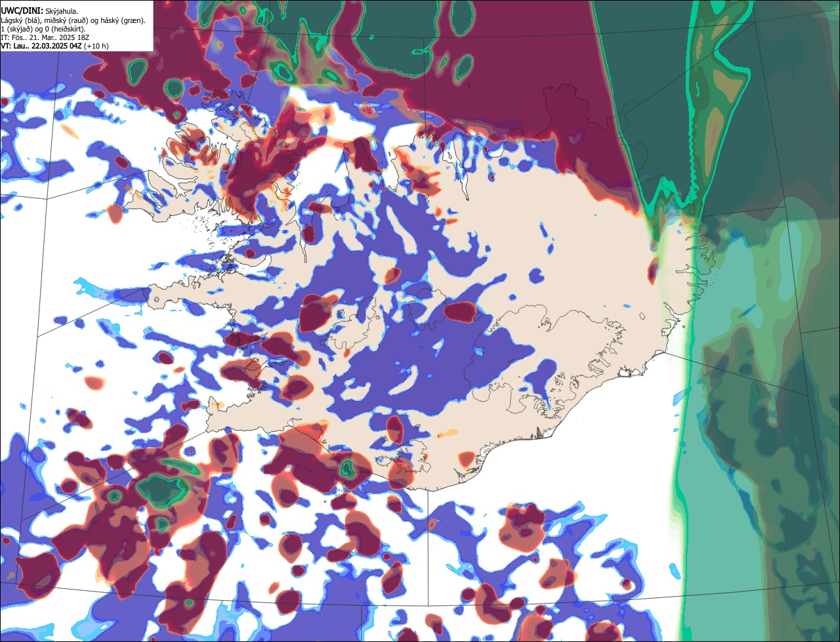
Task: Click the legend text '0 (heiðskírt)'
Action: 64,30
